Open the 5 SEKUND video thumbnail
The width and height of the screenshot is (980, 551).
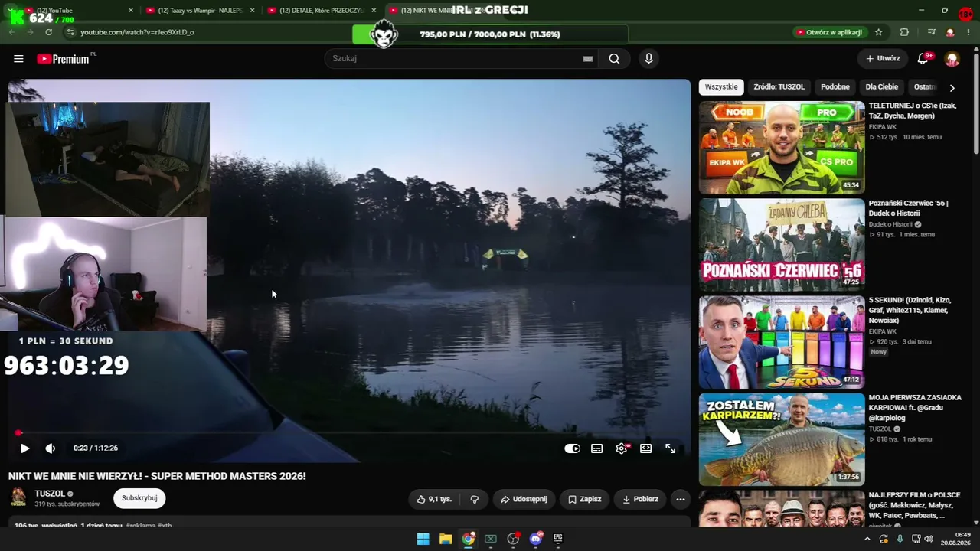pyautogui.click(x=782, y=342)
